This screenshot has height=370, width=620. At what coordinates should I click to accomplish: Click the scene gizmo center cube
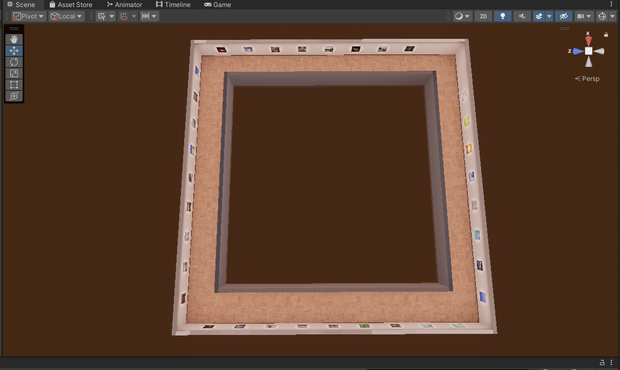tap(588, 51)
